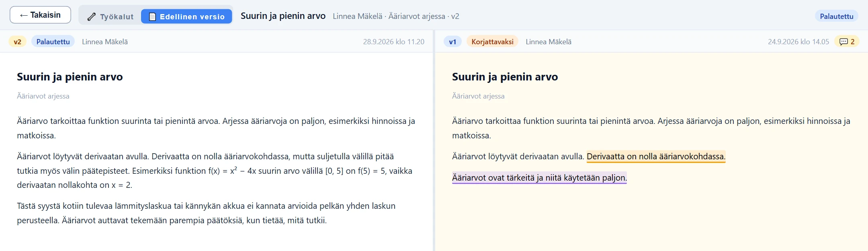
Task: Click the timestamp 28.9.2026 klo 11.20
Action: (393, 41)
